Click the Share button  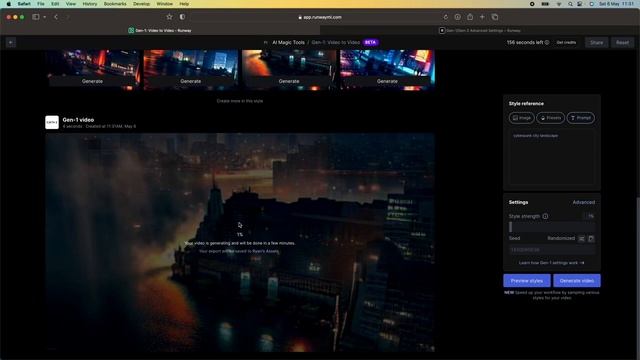pyautogui.click(x=596, y=42)
